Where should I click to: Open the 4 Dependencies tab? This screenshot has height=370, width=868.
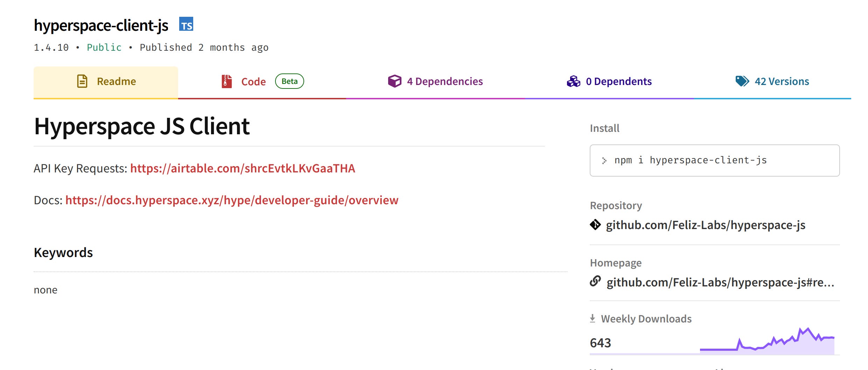coord(435,82)
